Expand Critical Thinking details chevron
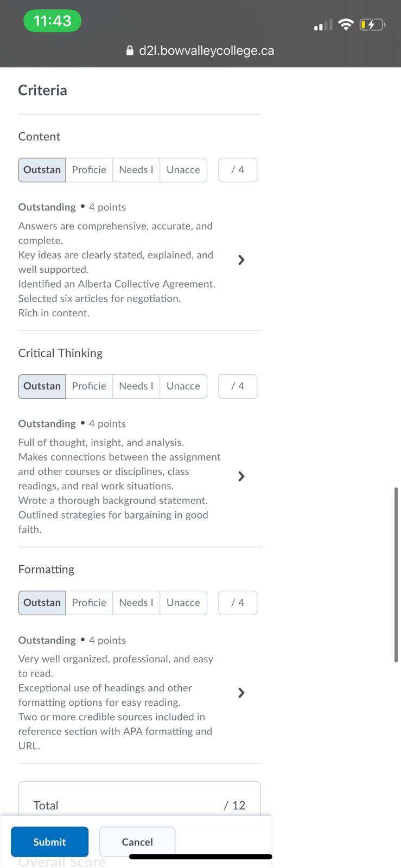 (x=241, y=476)
